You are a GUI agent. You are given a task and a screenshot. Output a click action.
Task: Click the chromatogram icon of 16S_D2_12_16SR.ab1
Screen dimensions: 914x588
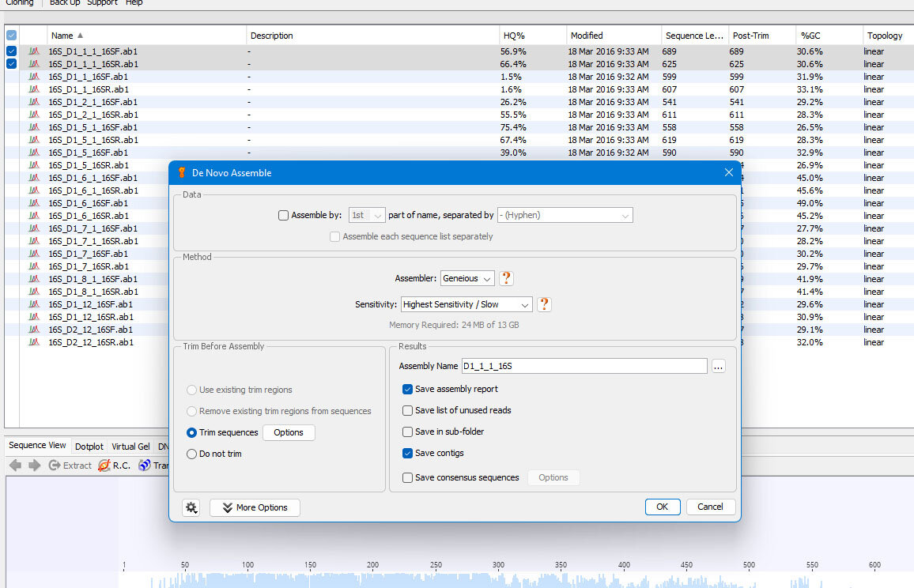pos(34,342)
